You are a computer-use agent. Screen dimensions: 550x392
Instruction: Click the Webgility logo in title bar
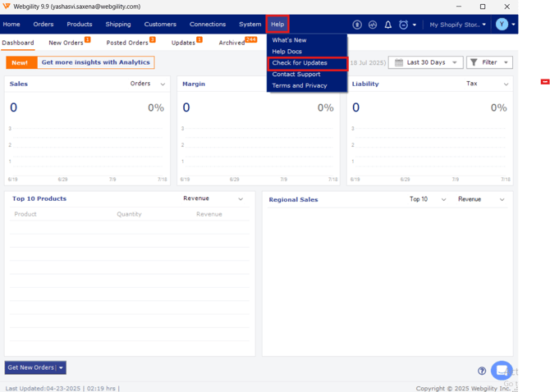pos(7,7)
